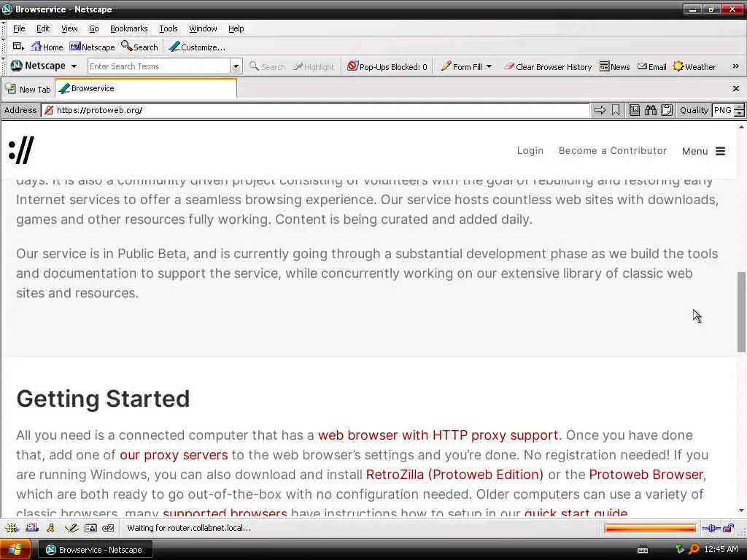Click Clear Browser History
This screenshot has height=560, width=747.
[548, 66]
